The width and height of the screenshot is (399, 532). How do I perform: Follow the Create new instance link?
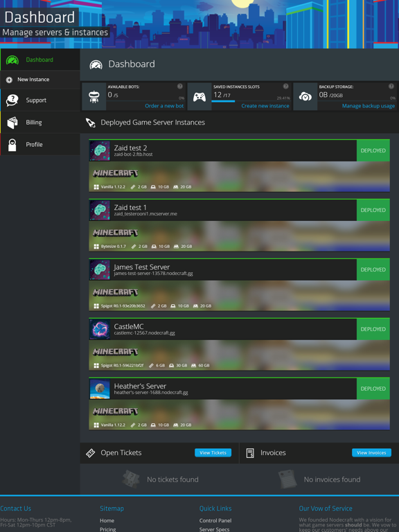[265, 106]
